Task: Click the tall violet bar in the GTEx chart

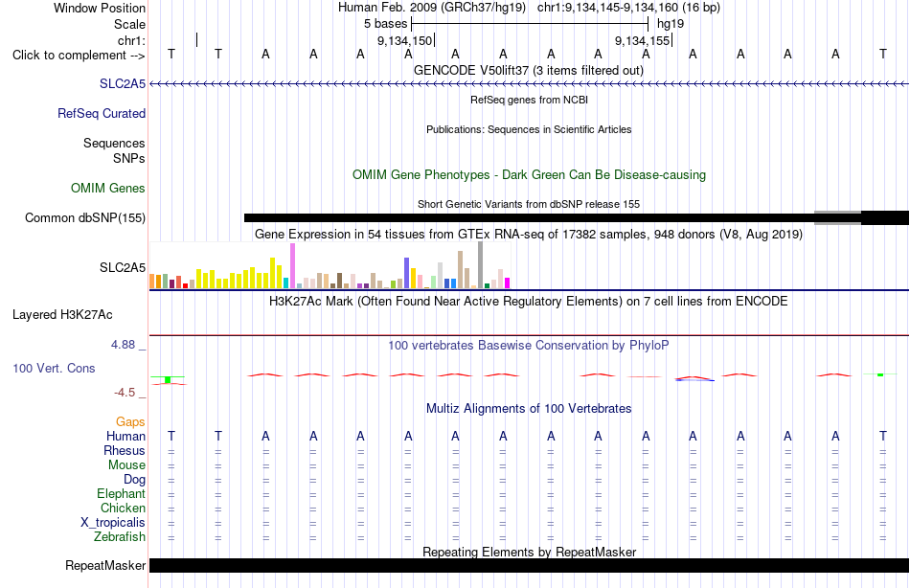Action: click(x=292, y=266)
